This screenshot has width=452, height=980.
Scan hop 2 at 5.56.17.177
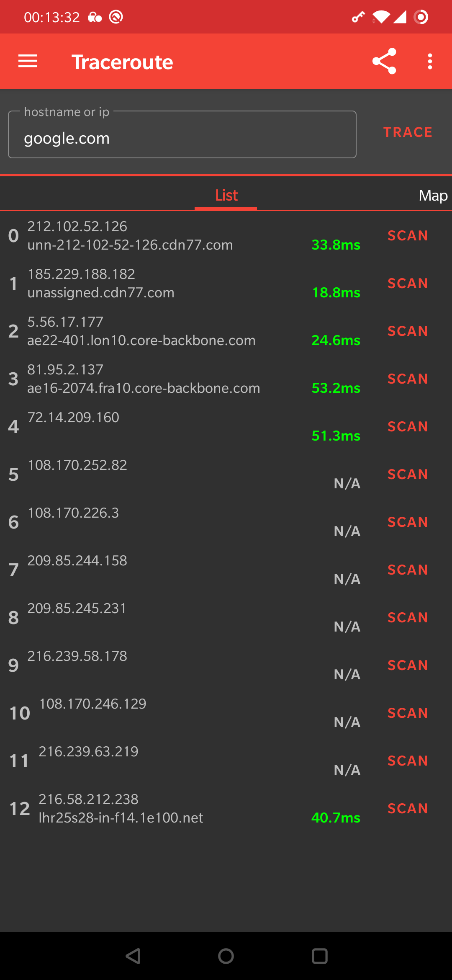point(408,331)
